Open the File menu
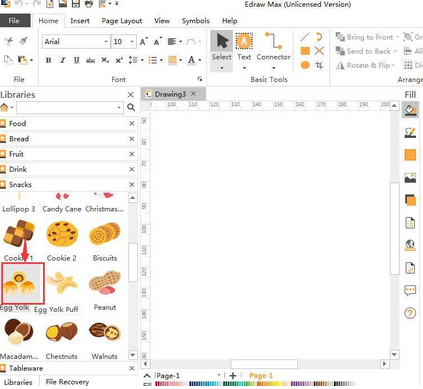 click(15, 21)
